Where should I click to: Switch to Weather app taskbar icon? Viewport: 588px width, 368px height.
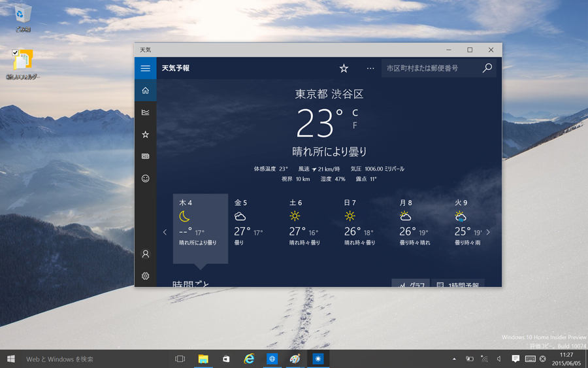click(318, 359)
